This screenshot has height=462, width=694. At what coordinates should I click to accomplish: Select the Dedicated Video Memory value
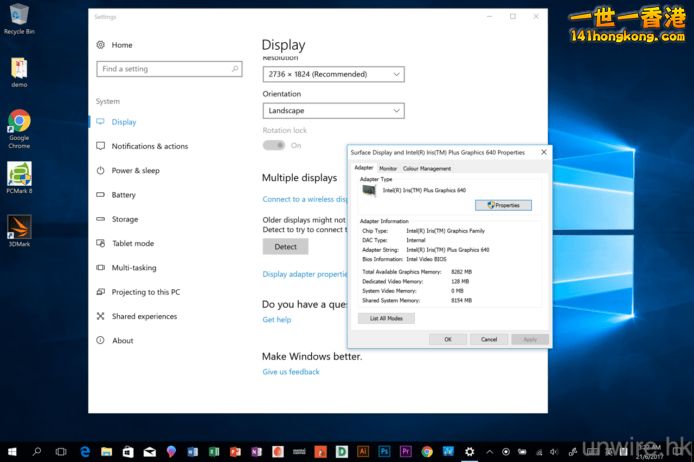click(x=460, y=281)
